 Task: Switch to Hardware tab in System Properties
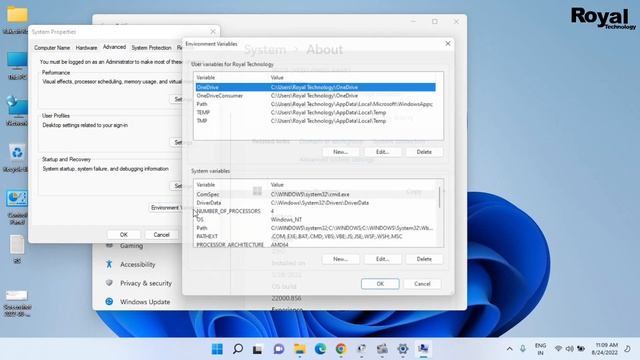point(87,48)
